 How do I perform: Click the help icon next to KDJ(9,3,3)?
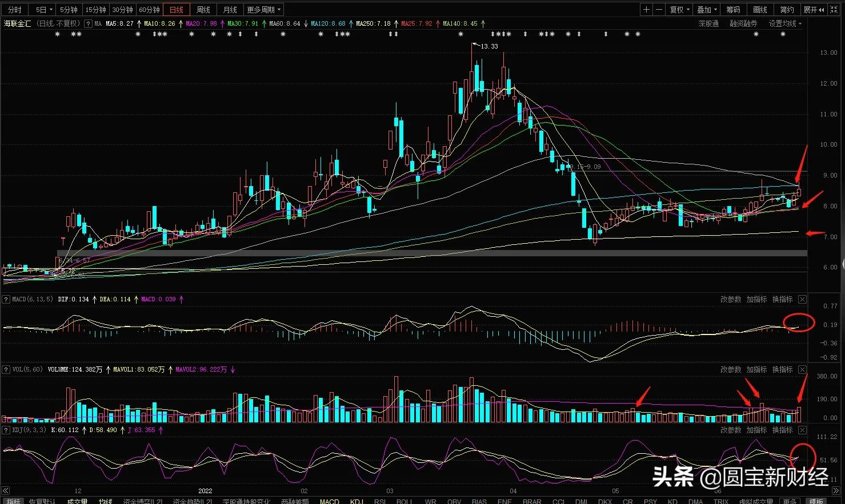[x=6, y=430]
